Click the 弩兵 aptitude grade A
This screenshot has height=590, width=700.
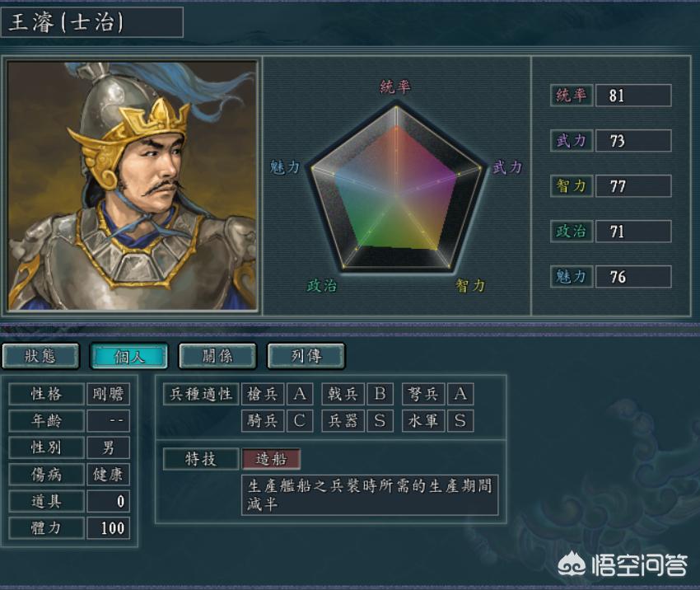pos(460,394)
